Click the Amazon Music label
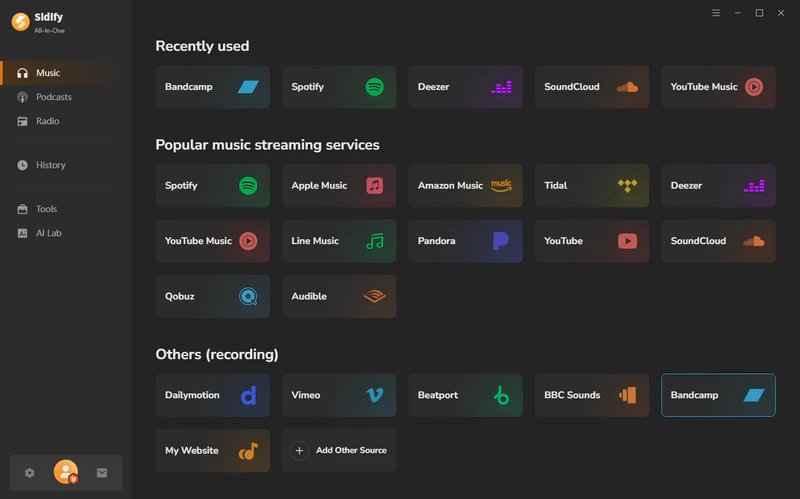This screenshot has height=499, width=800. click(x=451, y=186)
